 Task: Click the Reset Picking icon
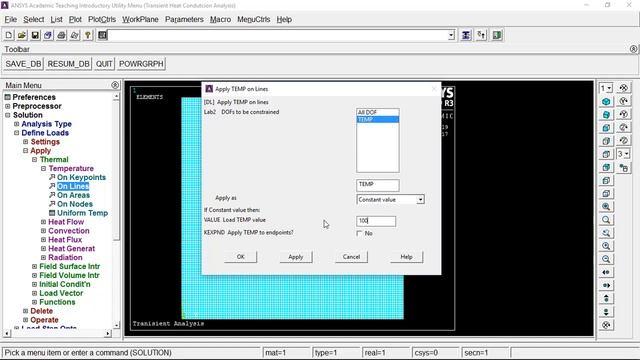tap(481, 36)
